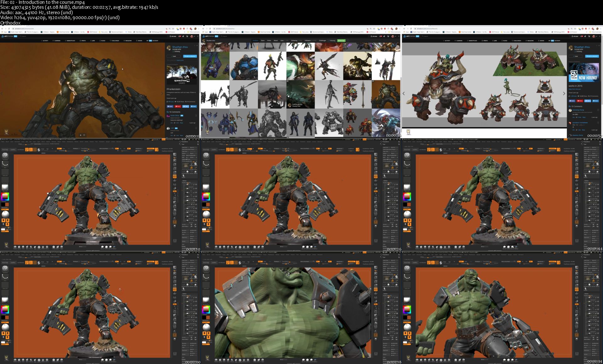This screenshot has height=364, width=603.
Task: Click the owl logo at bottom-left of 00:01:44 frame
Action: click(x=408, y=244)
